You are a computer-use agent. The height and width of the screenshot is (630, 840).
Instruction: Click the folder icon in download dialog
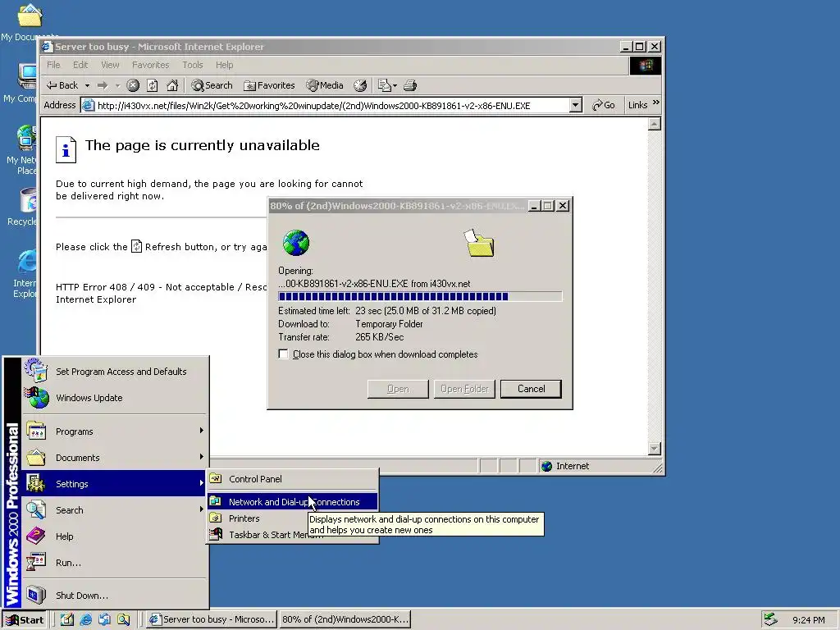(479, 243)
